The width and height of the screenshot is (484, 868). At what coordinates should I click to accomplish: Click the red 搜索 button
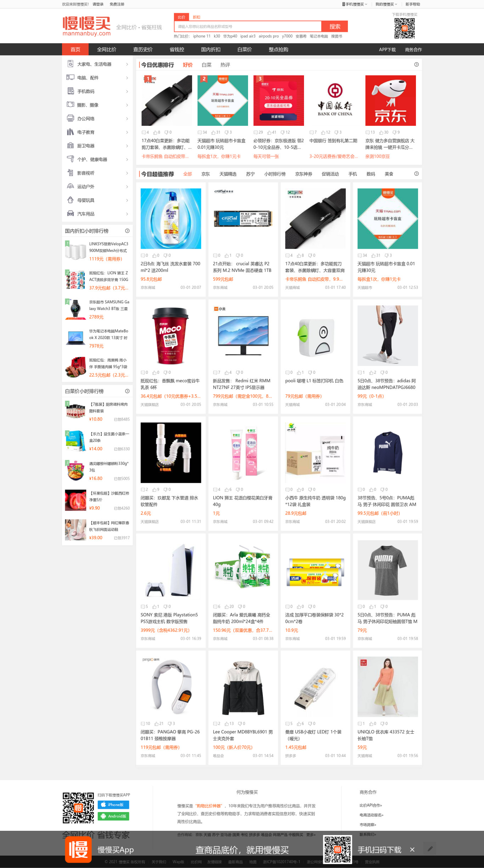pos(334,26)
